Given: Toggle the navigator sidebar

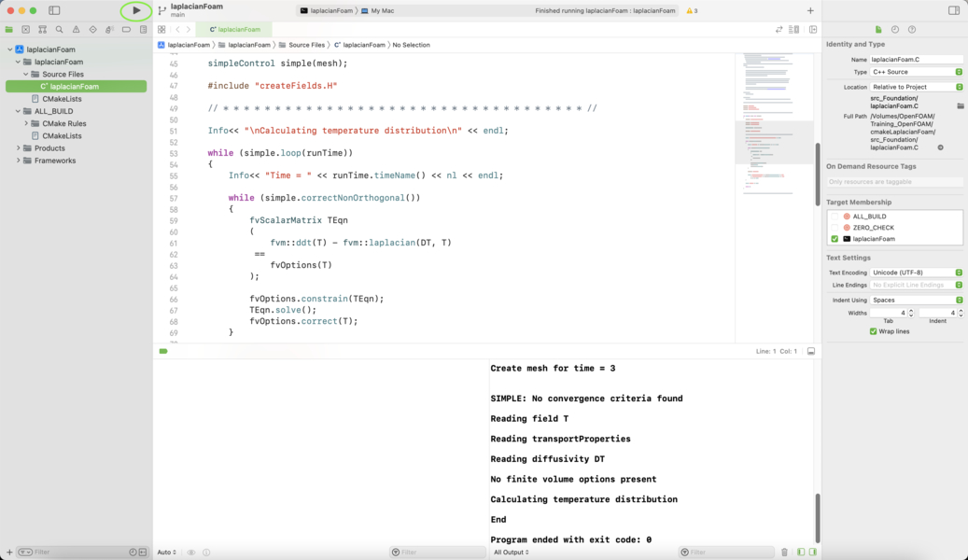Looking at the screenshot, I should pyautogui.click(x=54, y=10).
